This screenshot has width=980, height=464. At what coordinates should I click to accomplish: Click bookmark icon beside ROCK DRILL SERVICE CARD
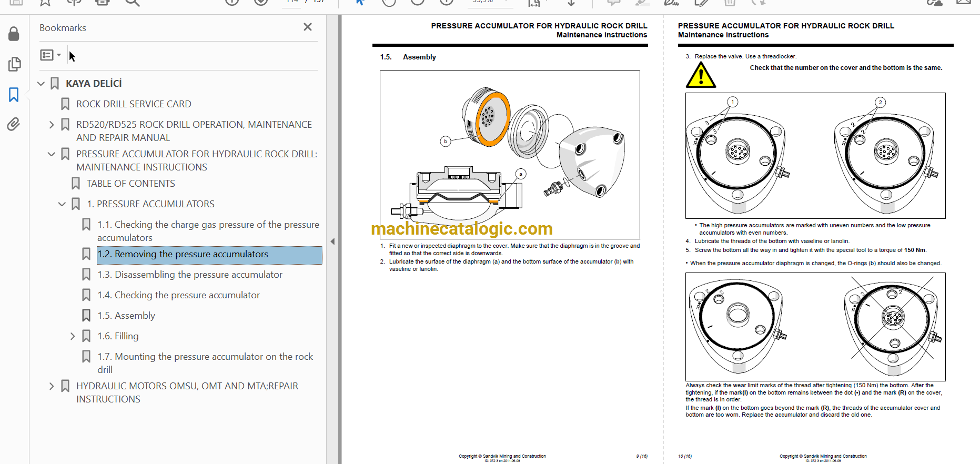click(x=65, y=104)
